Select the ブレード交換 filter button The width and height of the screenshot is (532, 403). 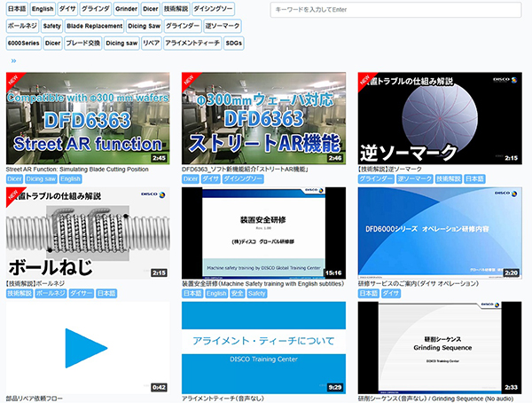pyautogui.click(x=83, y=43)
